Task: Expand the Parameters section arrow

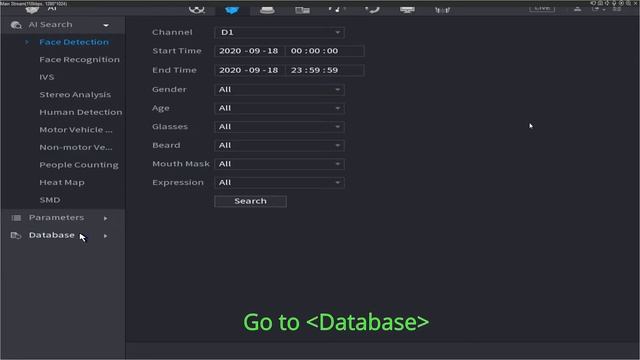Action: click(106, 218)
